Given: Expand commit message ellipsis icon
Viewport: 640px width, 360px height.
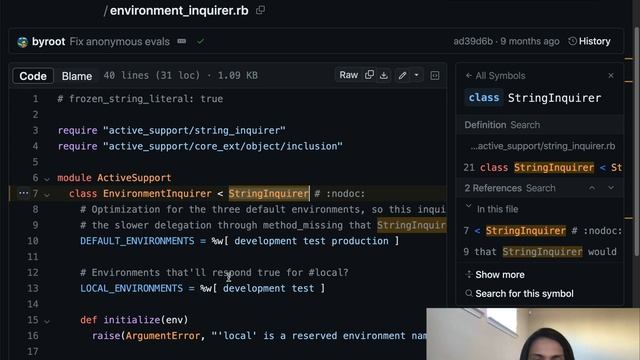Looking at the screenshot, I should pyautogui.click(x=182, y=41).
